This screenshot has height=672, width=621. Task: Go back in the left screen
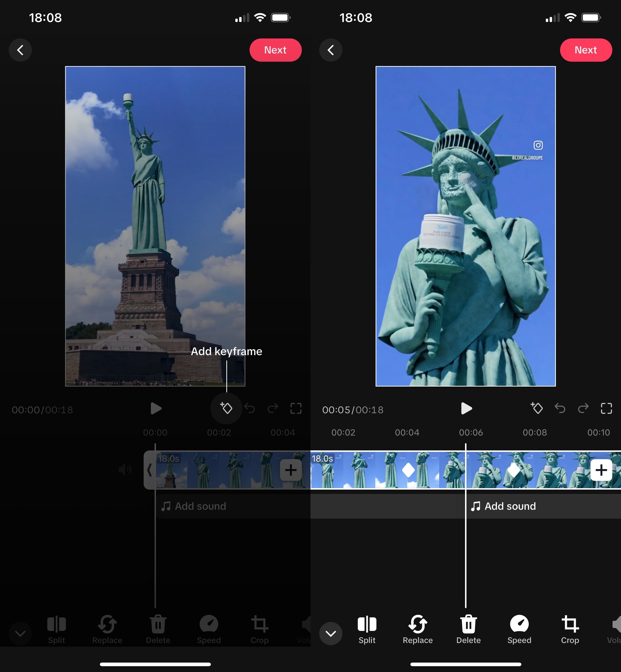coord(20,50)
